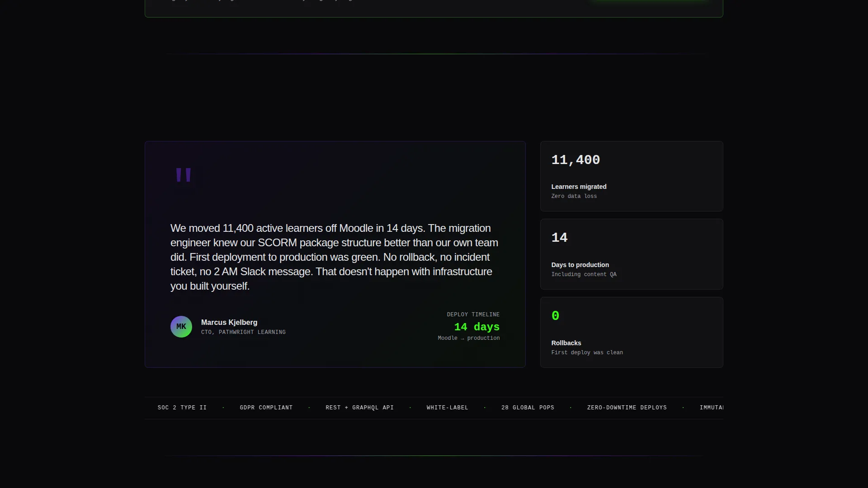Click the First deploy was clean subtext
Image resolution: width=868 pixels, height=488 pixels.
pos(587,352)
